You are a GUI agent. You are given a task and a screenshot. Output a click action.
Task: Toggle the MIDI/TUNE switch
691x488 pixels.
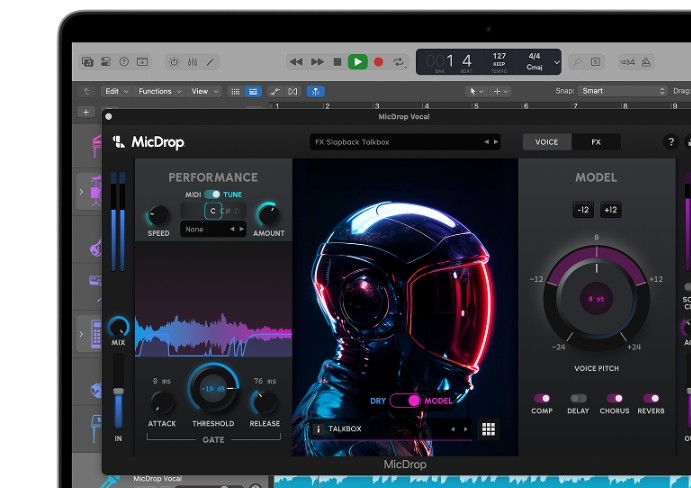[x=212, y=194]
